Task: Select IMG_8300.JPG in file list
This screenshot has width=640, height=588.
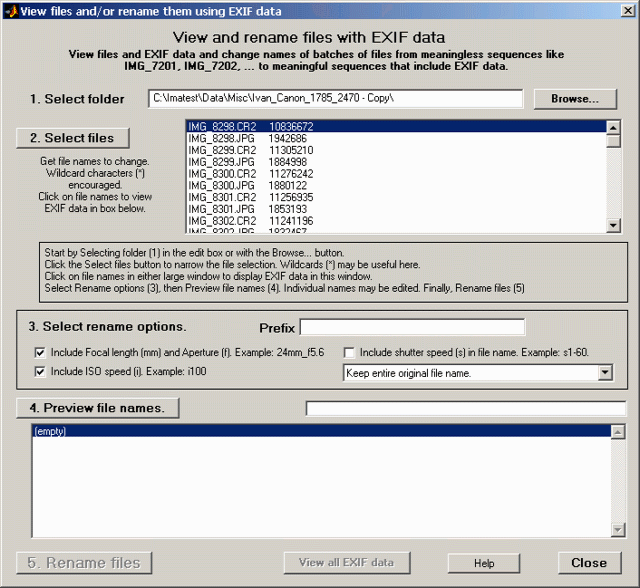Action: click(396, 186)
